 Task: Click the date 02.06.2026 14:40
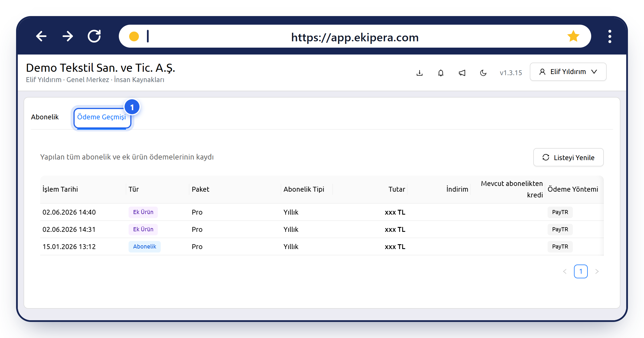[x=69, y=212]
